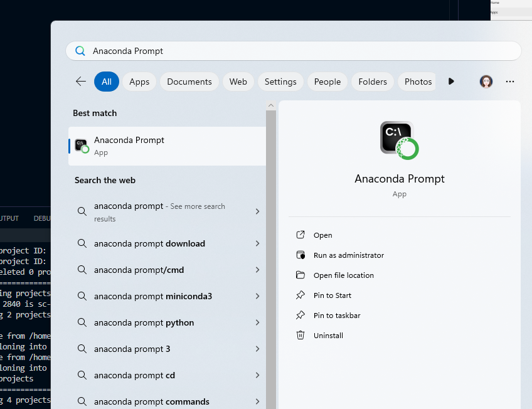Open the user profile avatar

click(x=486, y=82)
